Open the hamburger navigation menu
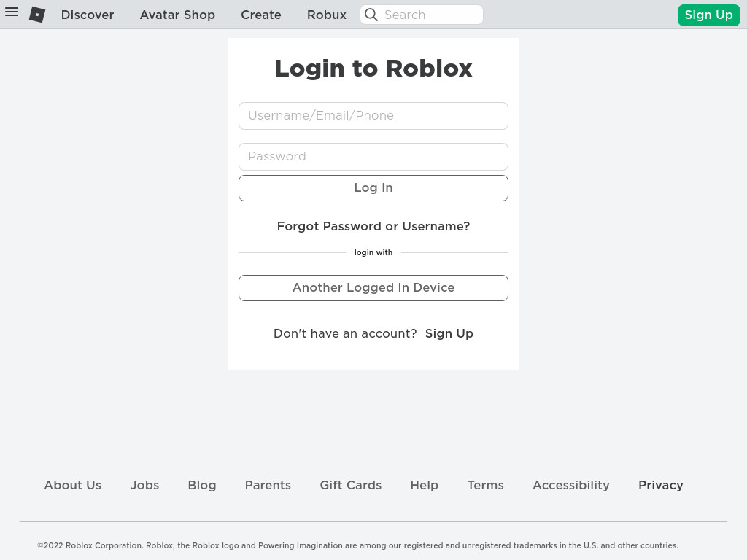Screen dimensions: 747x560 pos(12,12)
